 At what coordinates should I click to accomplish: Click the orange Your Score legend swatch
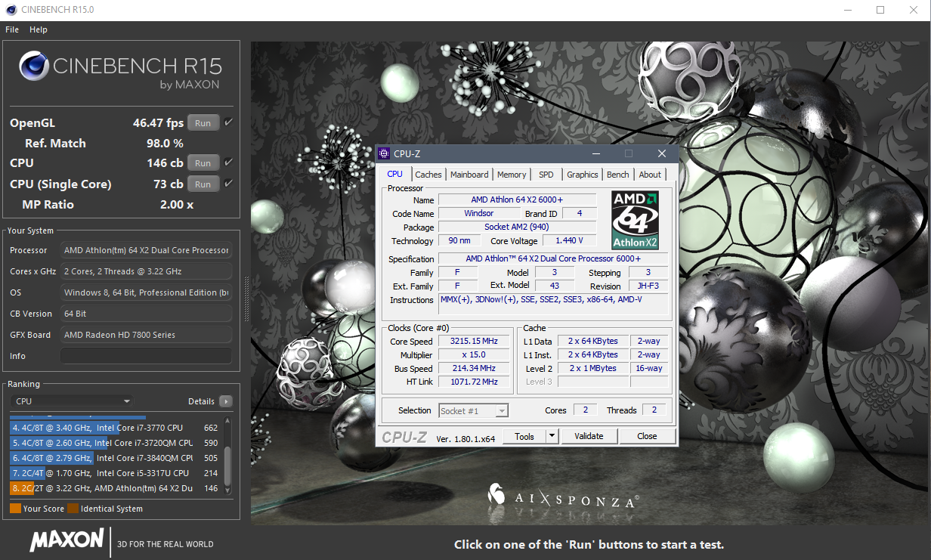coord(15,509)
